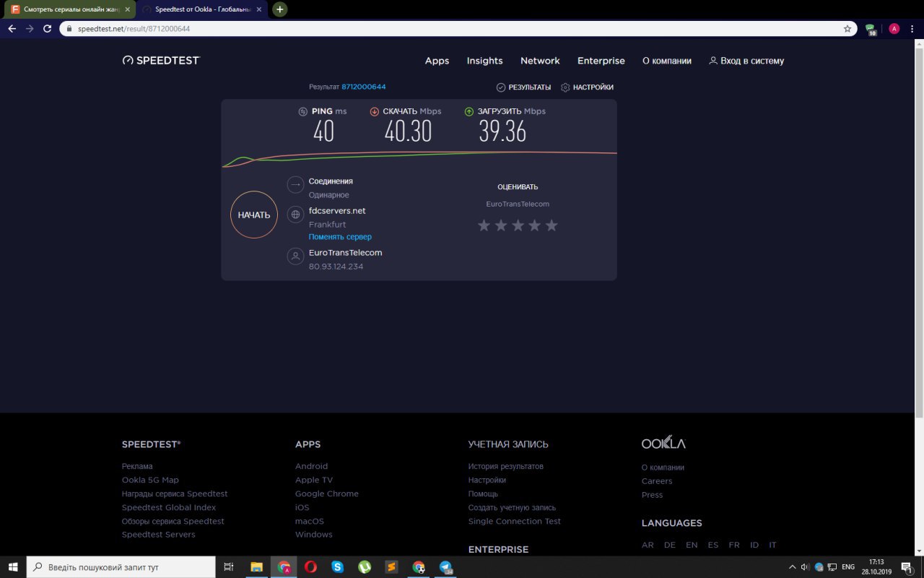Open the О компании menu

(667, 61)
